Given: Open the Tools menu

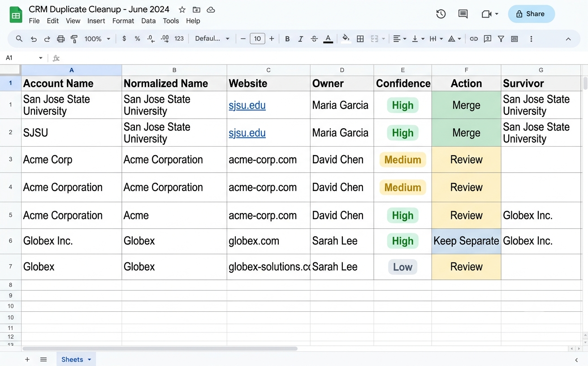Looking at the screenshot, I should tap(171, 21).
